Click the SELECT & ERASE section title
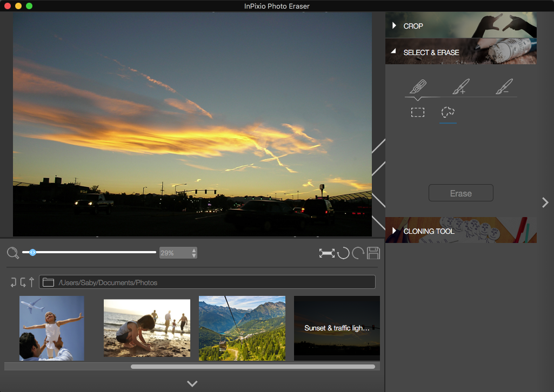This screenshot has width=554, height=392. (431, 52)
